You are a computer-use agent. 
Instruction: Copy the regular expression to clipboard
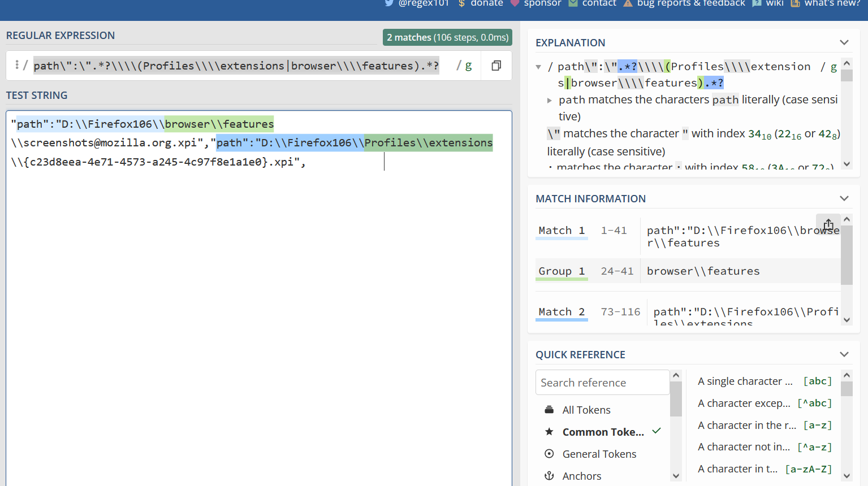(496, 66)
